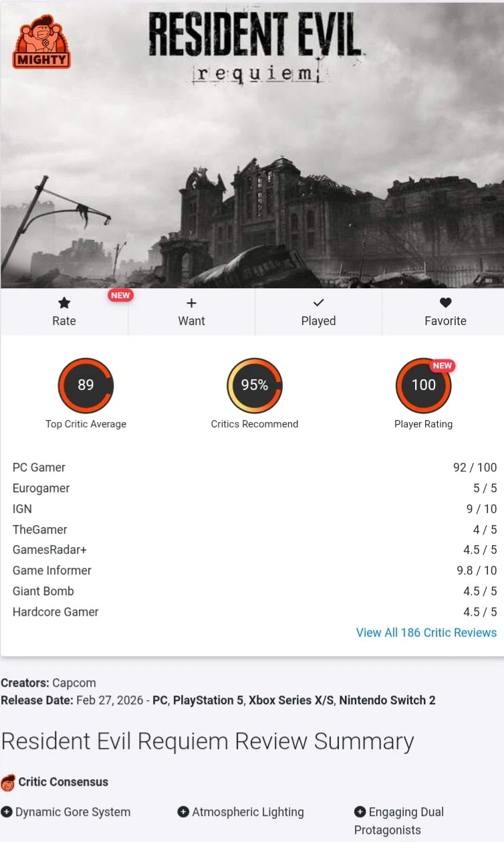The image size is (504, 842).
Task: Open the Top Critic Average 89 score circle
Action: (x=86, y=385)
